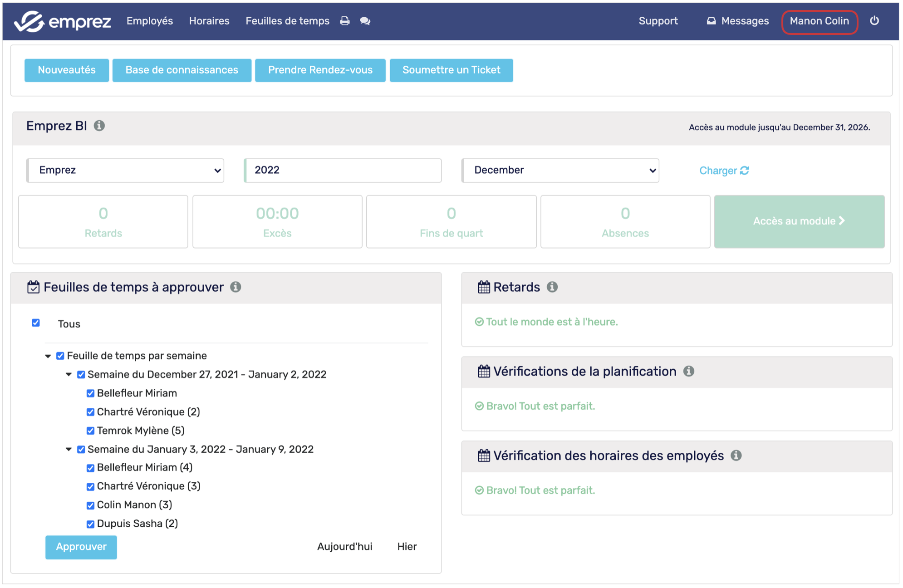
Task: Click the Approuver button
Action: coord(81,547)
